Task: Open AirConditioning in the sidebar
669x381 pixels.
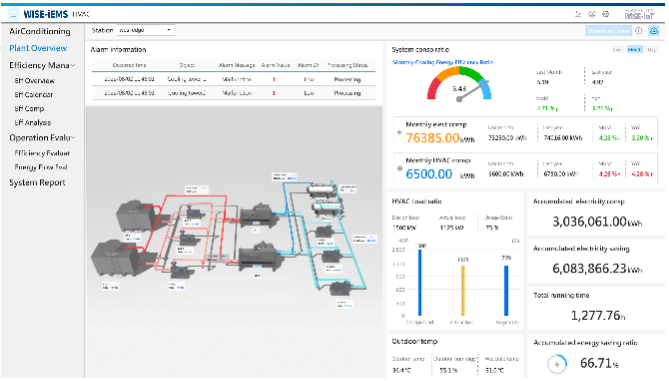Action: [40, 31]
